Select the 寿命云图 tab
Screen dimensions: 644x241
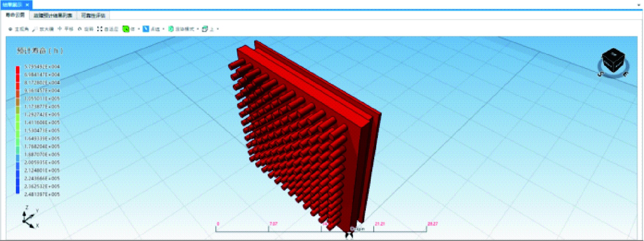coord(15,15)
